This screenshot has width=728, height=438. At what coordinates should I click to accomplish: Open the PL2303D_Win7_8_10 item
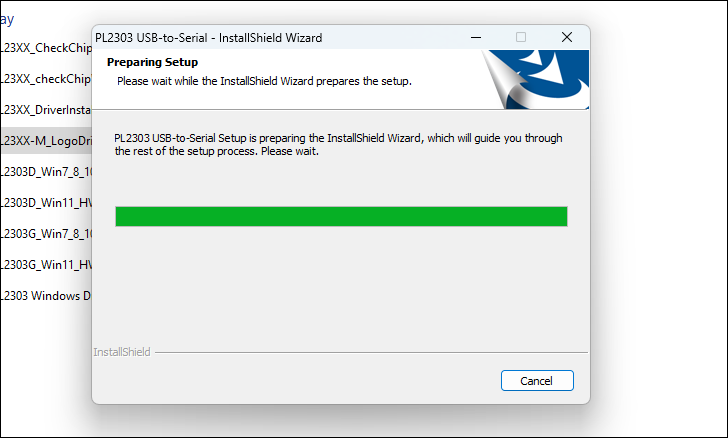click(46, 171)
